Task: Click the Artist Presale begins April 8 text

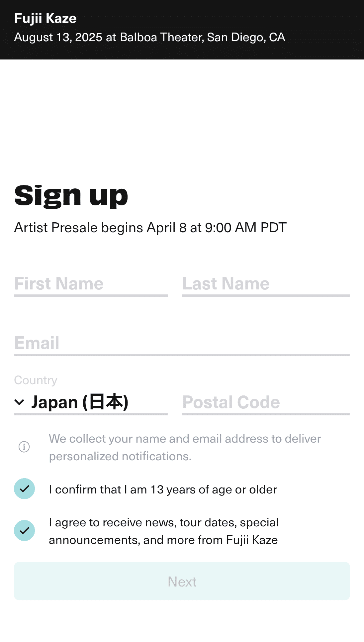Action: [150, 228]
